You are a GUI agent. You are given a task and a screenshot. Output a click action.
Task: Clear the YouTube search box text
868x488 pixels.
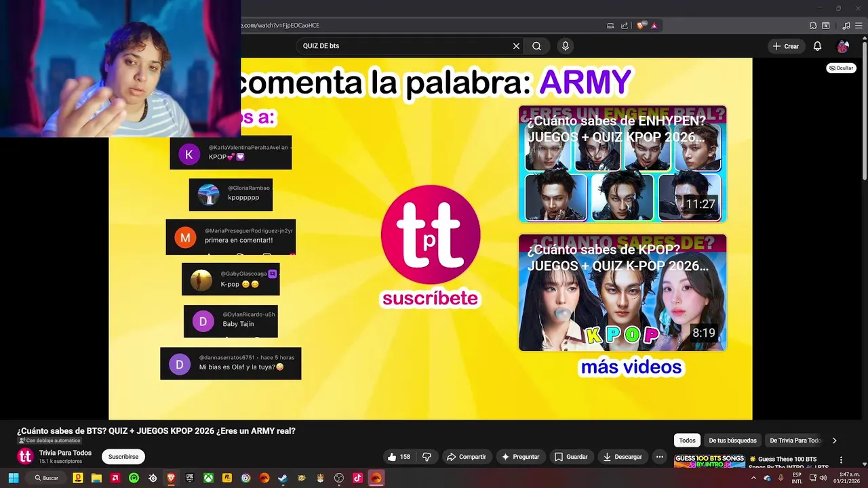[x=516, y=46]
